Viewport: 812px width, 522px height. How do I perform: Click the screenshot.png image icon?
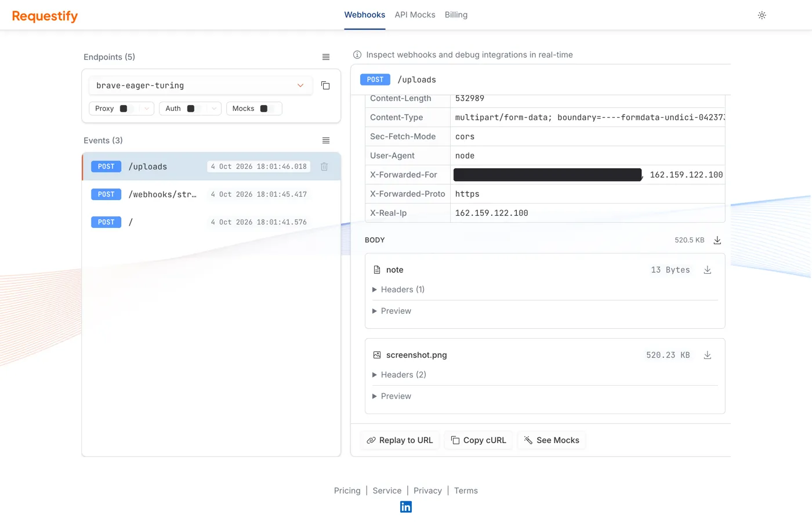pos(377,355)
